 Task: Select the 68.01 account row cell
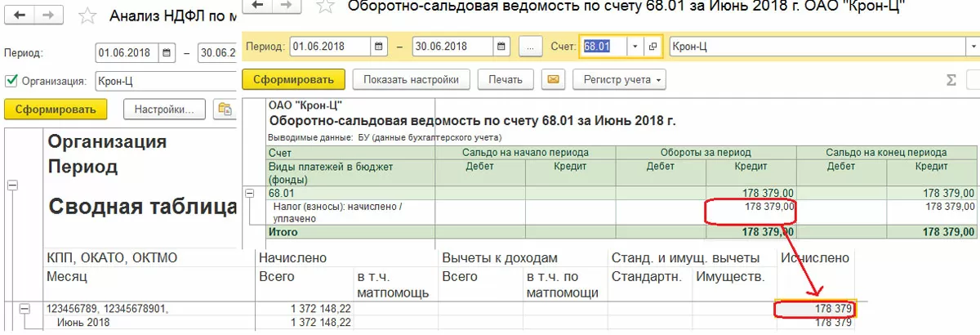point(351,193)
